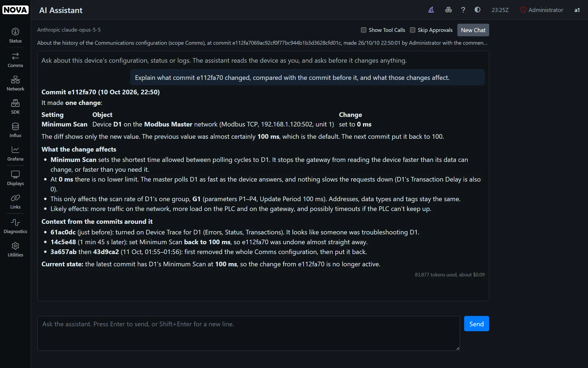Screen dimensions: 588x368
Task: Click the red shield Administrator icon
Action: pyautogui.click(x=523, y=10)
